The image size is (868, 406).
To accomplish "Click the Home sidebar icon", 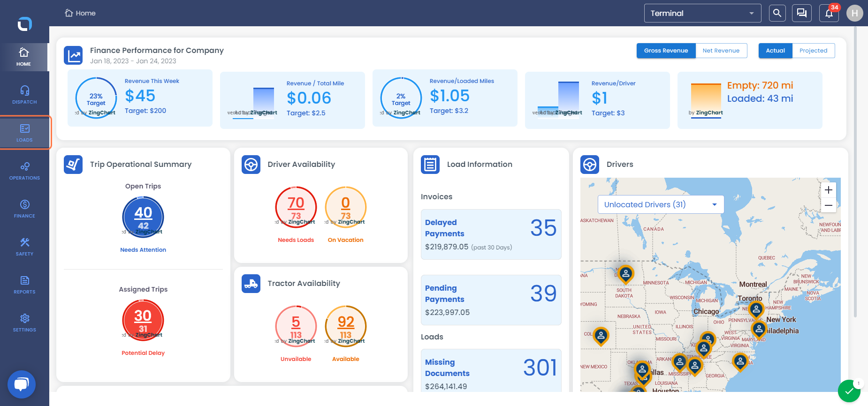I will pyautogui.click(x=24, y=57).
